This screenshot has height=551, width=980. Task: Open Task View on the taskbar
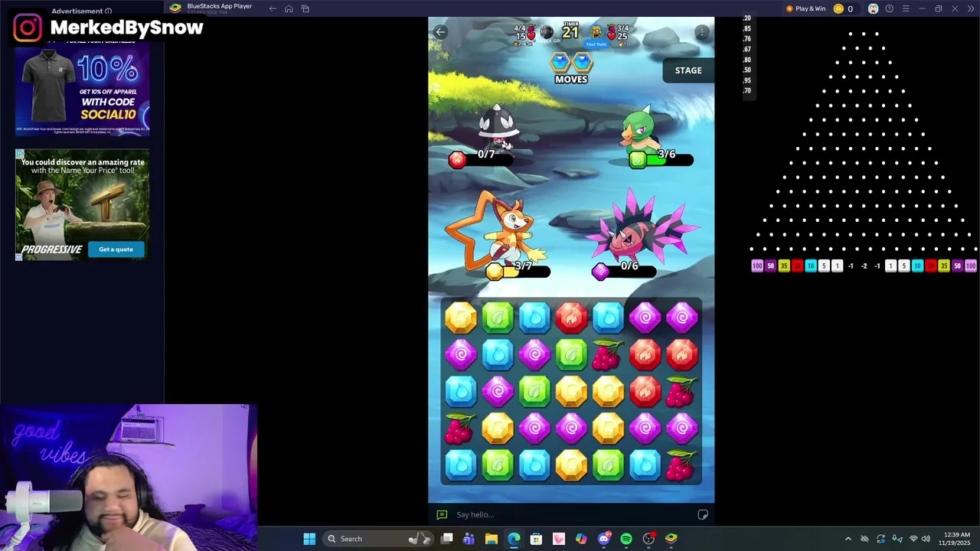click(x=447, y=539)
